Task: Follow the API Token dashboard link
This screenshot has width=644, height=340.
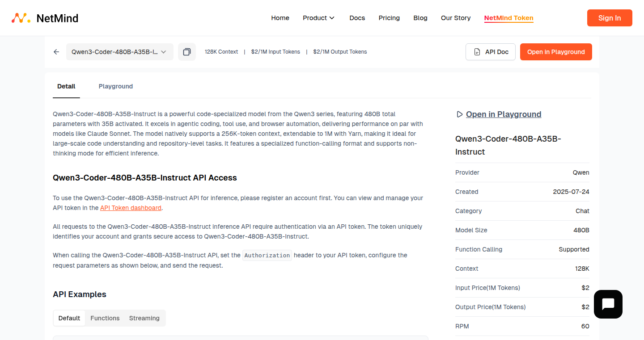Action: coord(131,208)
